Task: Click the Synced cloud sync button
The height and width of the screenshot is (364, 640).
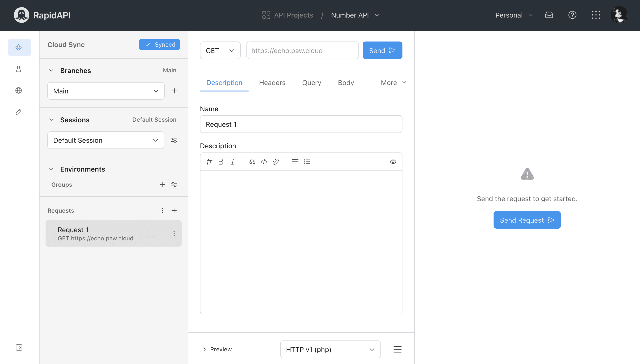Action: [x=159, y=44]
